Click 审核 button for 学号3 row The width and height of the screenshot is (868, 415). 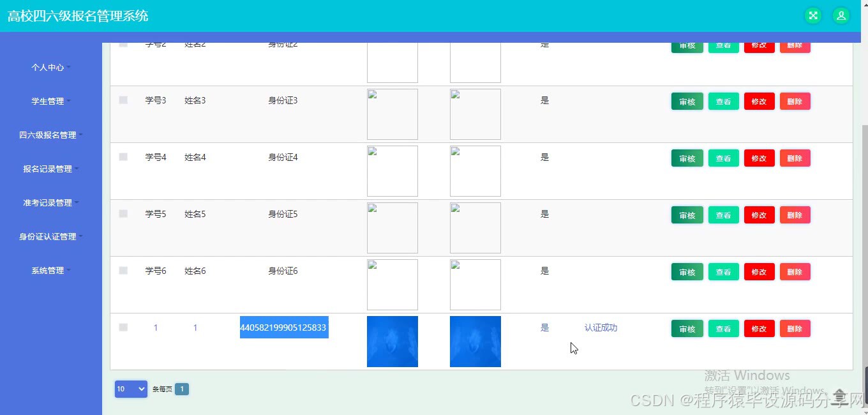click(687, 102)
